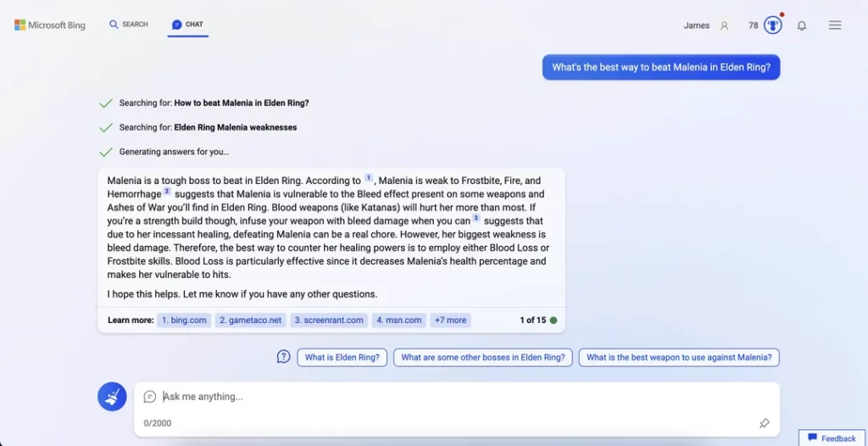Open the 1. bing.com source link

[x=184, y=321]
